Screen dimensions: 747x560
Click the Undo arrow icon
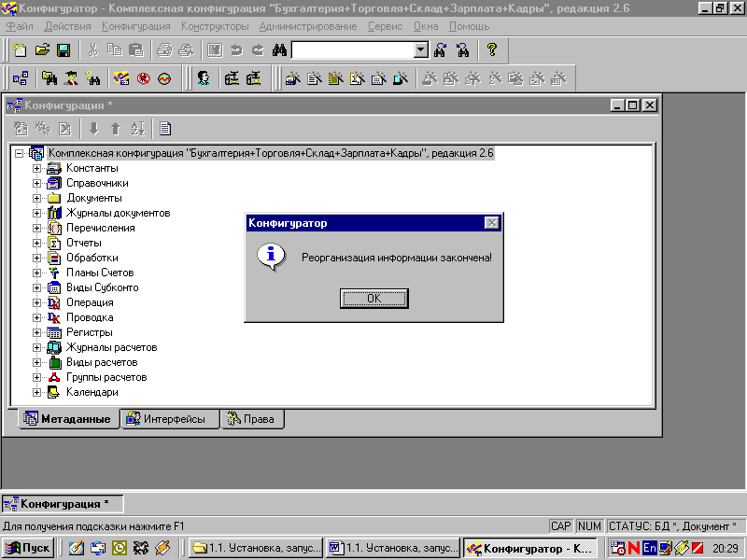[236, 50]
